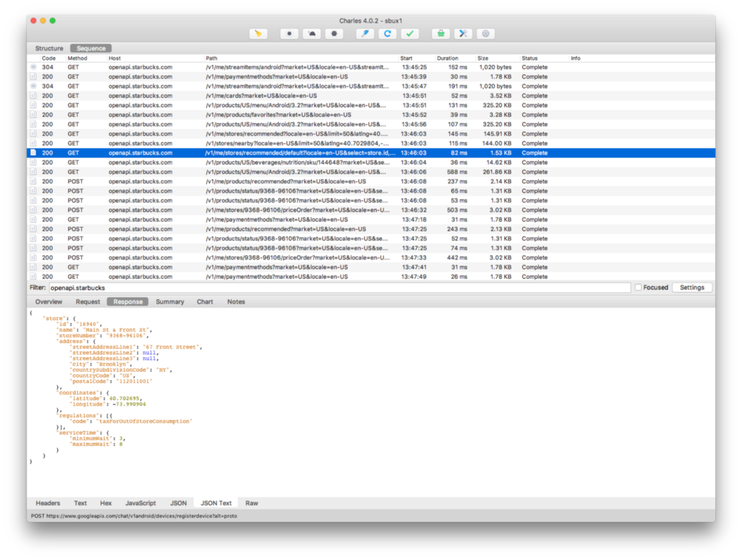The height and width of the screenshot is (560, 742).
Task: Open the Overview tab
Action: [x=49, y=302]
